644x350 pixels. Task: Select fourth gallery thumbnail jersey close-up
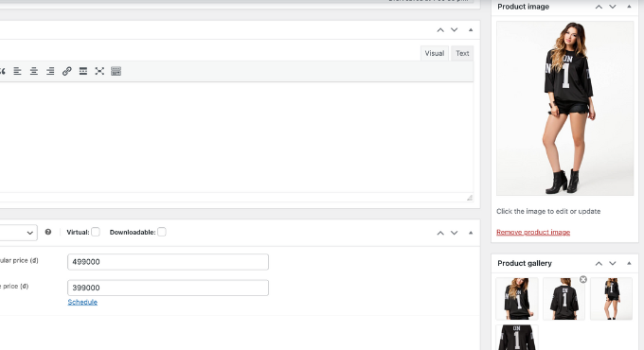[x=517, y=338]
